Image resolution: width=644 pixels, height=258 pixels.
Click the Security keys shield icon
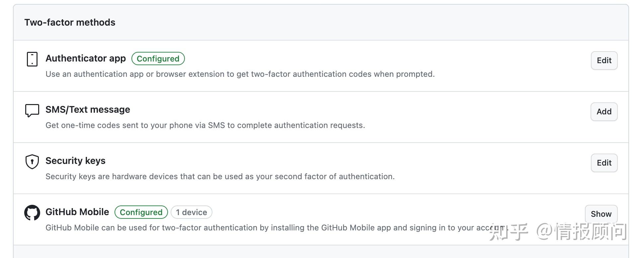[x=32, y=162]
